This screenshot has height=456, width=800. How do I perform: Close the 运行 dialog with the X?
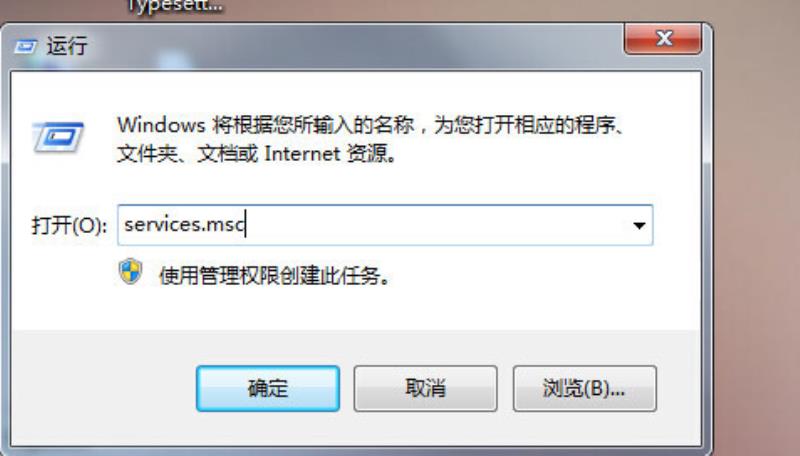coord(663,39)
